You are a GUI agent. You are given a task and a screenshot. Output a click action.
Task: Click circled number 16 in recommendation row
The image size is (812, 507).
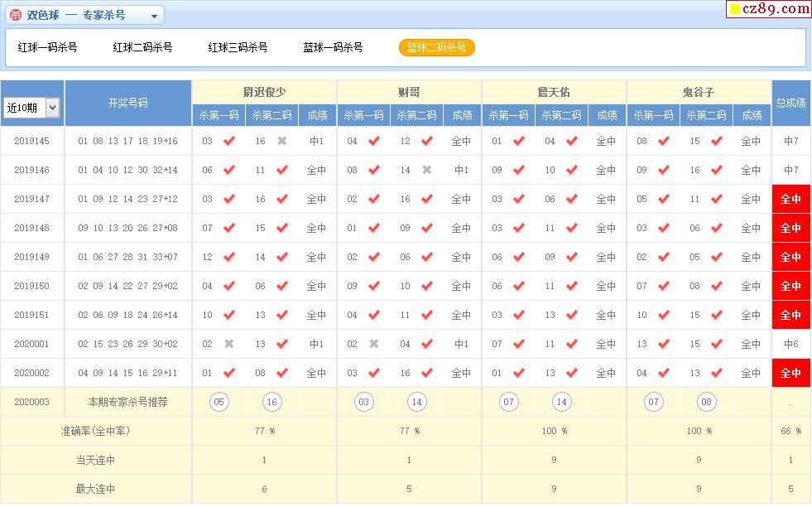271,403
